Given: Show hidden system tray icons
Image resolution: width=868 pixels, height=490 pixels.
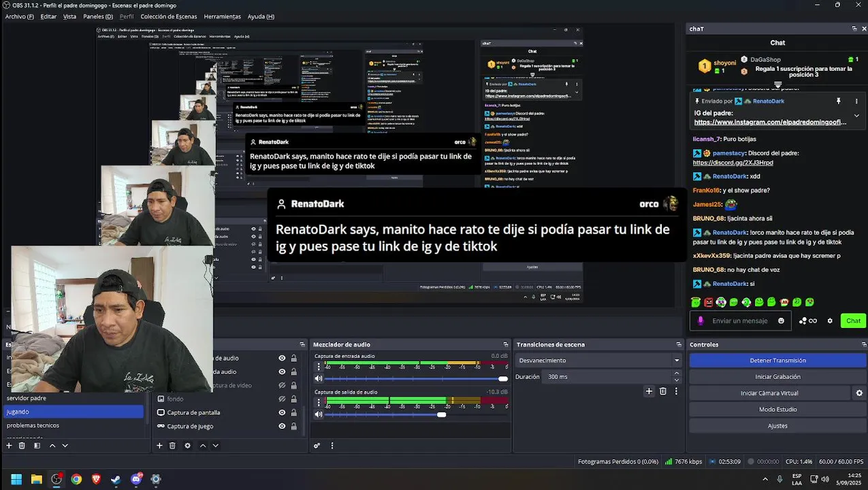Looking at the screenshot, I should [765, 479].
